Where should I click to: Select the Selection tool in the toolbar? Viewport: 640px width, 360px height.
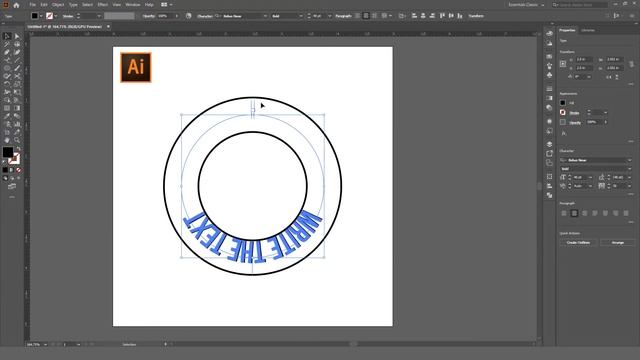click(x=7, y=36)
